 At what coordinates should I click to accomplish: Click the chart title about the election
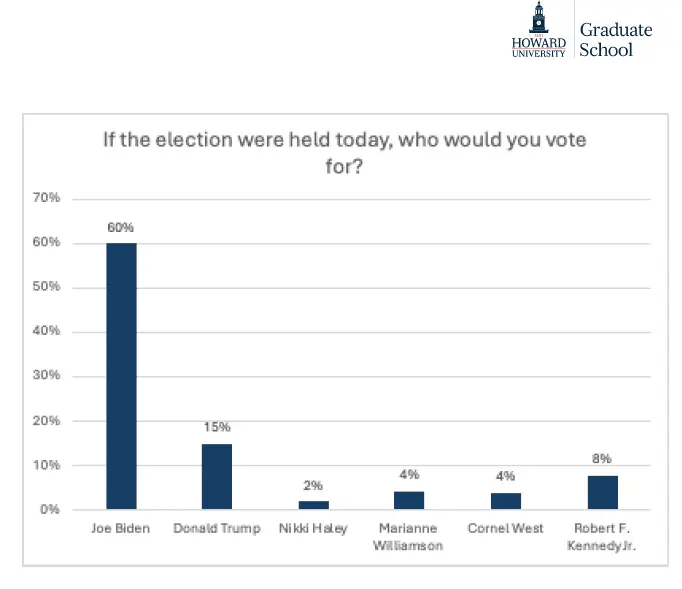coord(344,152)
